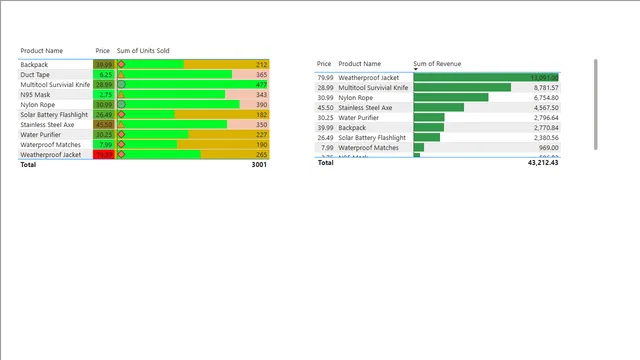Select N95 Mask in the left table
This screenshot has height=360, width=640.
click(36, 95)
